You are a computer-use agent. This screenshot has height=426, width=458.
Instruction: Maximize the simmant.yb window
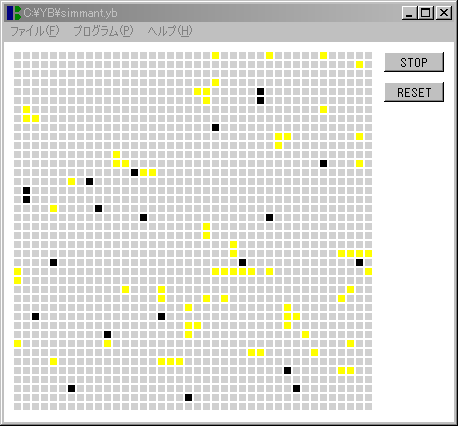tap(425, 13)
